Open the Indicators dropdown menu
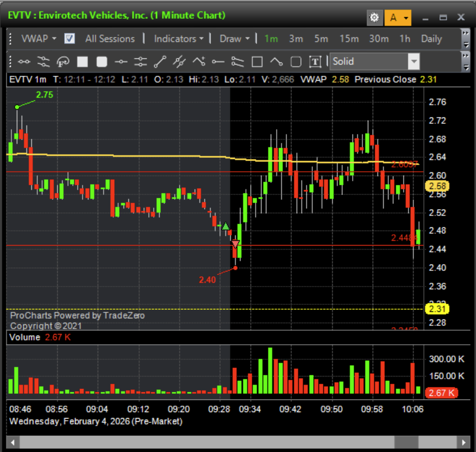This screenshot has width=476, height=452. coord(178,39)
